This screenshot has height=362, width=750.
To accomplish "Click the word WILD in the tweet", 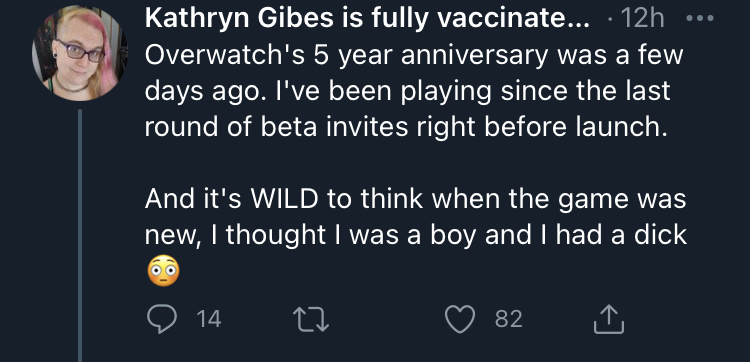I will point(285,199).
